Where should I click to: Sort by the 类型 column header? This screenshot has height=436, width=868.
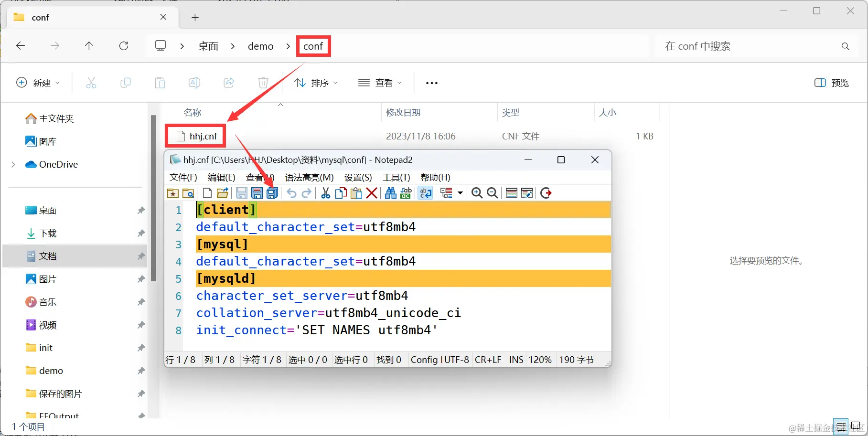point(511,113)
